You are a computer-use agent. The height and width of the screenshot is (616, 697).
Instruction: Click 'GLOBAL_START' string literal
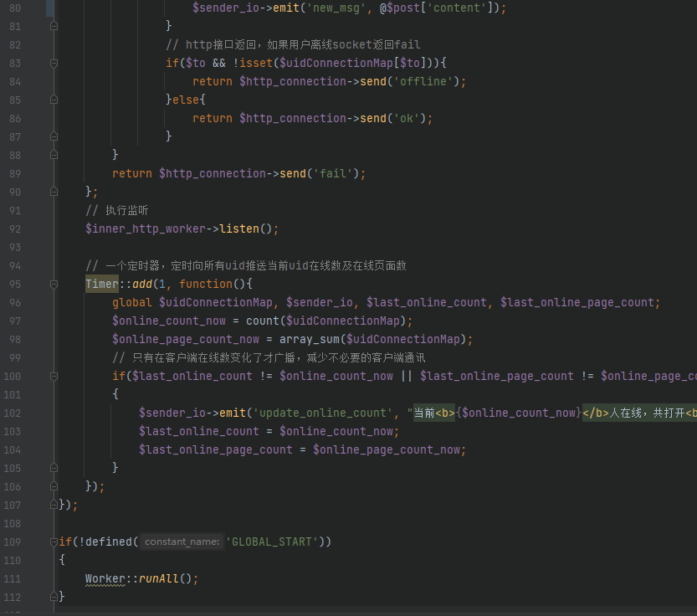tap(272, 542)
